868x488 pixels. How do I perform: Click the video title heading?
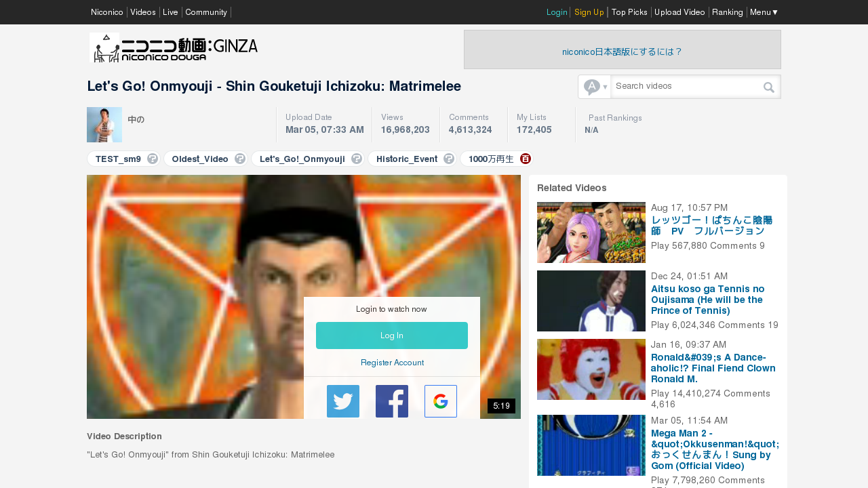click(274, 86)
